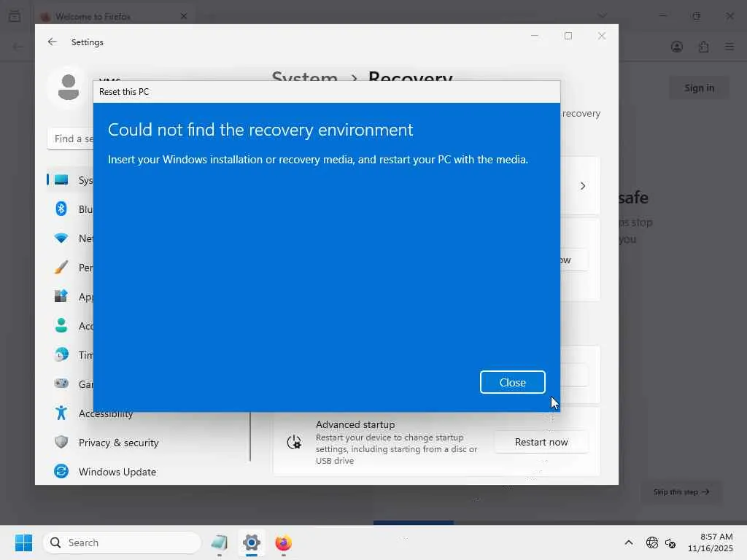Open the notepad-like taskbar app icon
Viewport: 747px width, 560px height.
(x=220, y=542)
